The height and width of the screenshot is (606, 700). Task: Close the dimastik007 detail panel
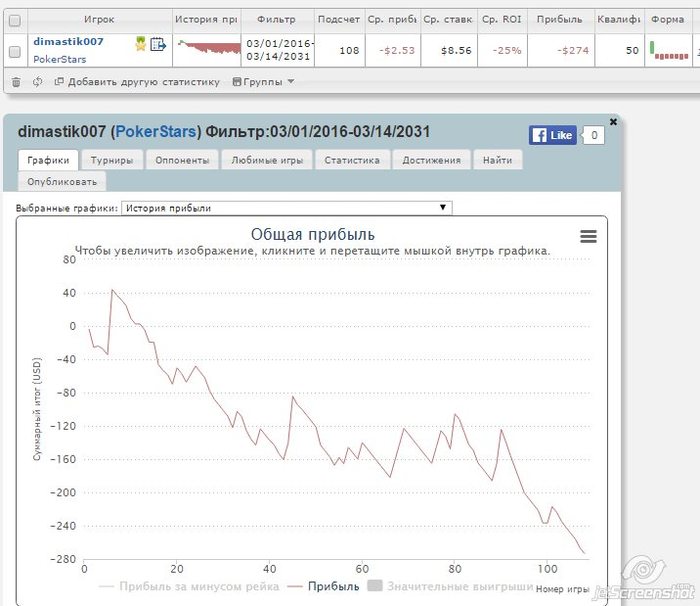613,121
